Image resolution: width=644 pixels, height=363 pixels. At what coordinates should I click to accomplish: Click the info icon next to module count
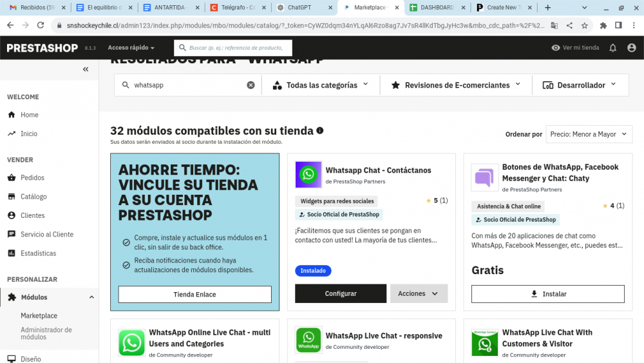(x=320, y=131)
